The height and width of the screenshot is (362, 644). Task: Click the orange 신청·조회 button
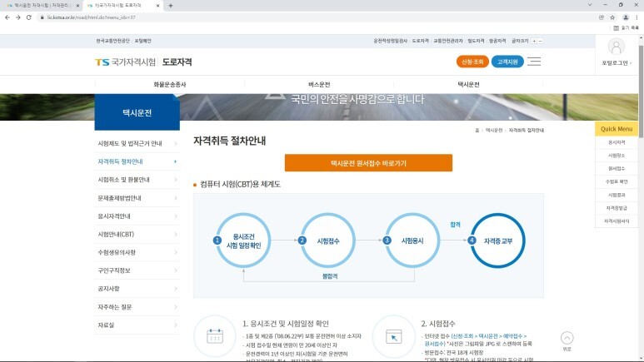click(x=472, y=62)
